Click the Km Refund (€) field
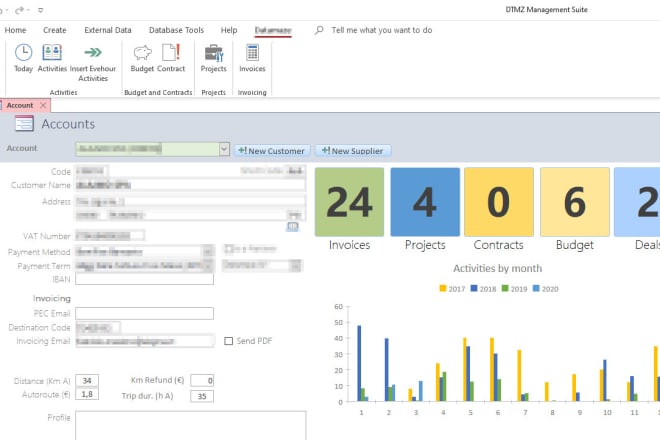Viewport: 660px width, 440px height. 202,381
